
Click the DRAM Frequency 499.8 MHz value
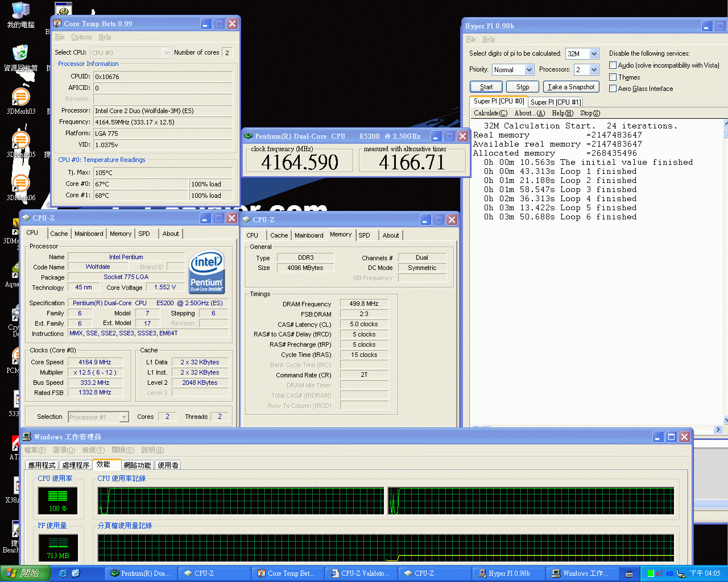coord(364,304)
